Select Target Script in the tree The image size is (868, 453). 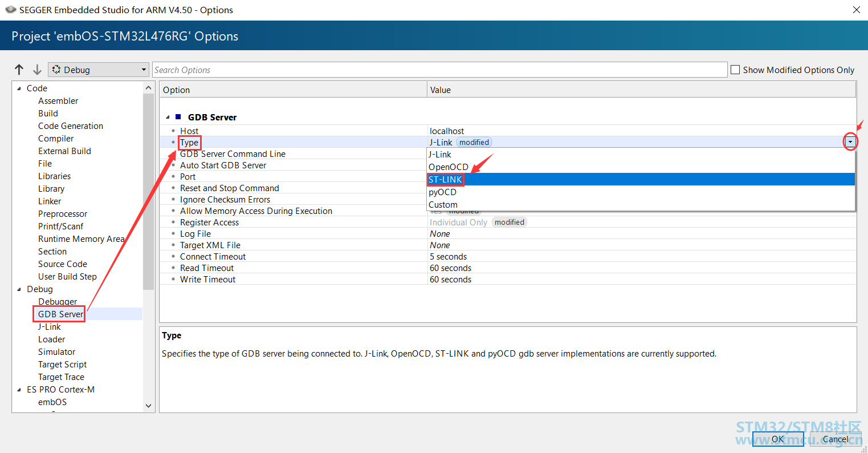(62, 365)
